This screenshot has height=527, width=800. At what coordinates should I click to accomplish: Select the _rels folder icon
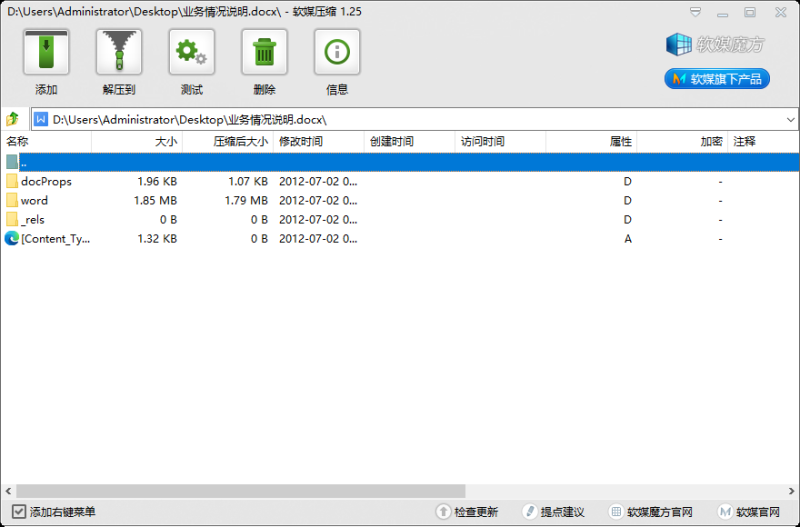pos(12,219)
